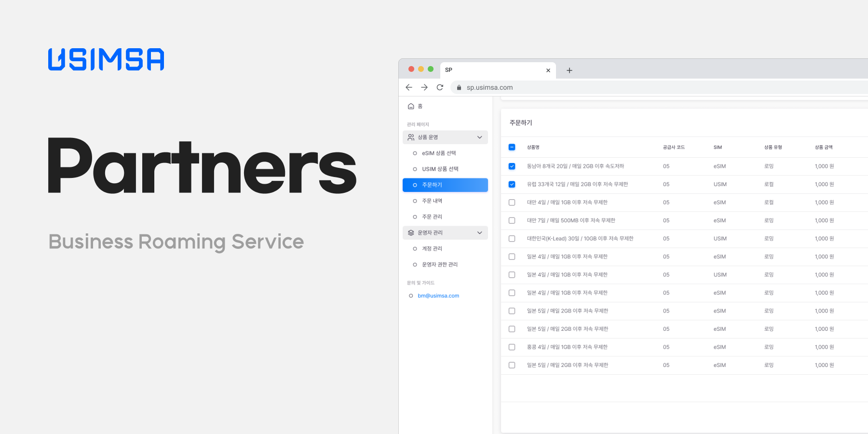This screenshot has width=868, height=434.
Task: Uncheck the 동남아 8개국 20일 row checkbox
Action: click(512, 166)
